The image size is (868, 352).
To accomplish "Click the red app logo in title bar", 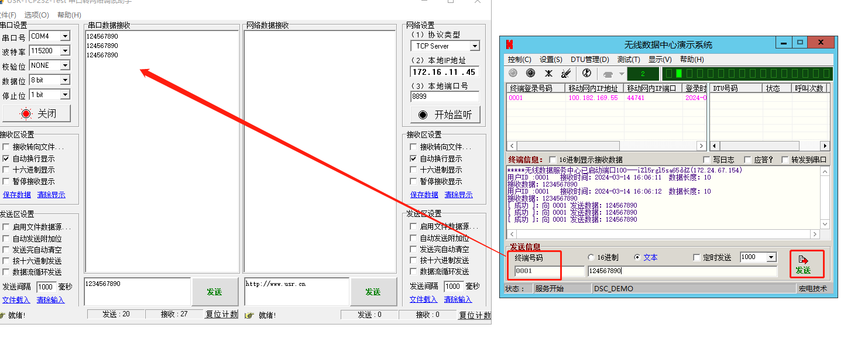I will pyautogui.click(x=510, y=44).
